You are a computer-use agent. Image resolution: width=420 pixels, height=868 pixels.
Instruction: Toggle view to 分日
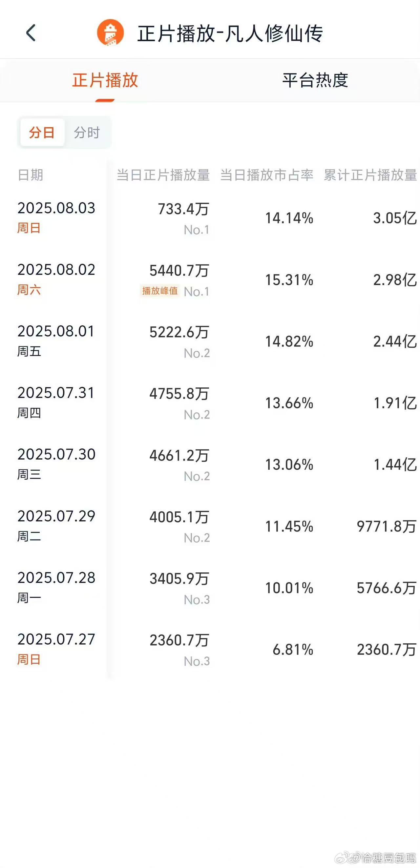pyautogui.click(x=42, y=133)
